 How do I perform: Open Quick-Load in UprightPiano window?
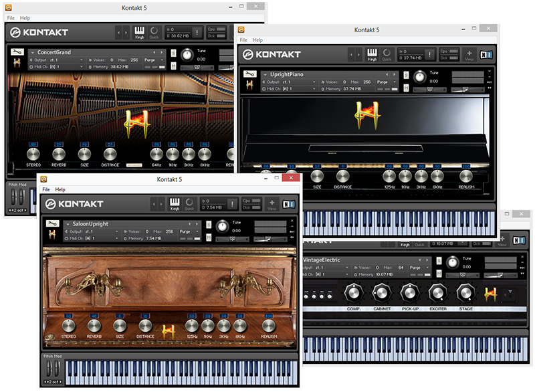coord(387,55)
